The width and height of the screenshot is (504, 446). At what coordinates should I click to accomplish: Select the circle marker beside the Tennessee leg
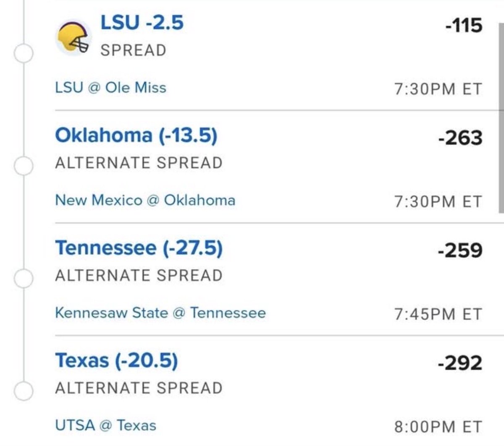[x=24, y=278]
